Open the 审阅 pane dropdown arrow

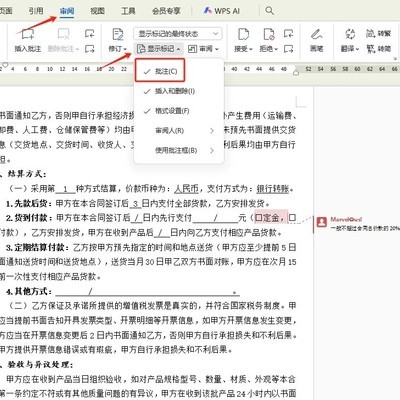point(217,49)
